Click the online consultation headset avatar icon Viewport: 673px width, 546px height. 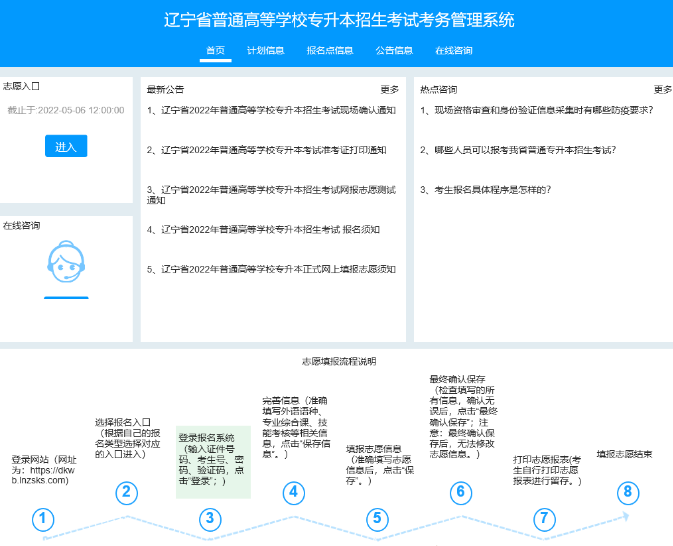pos(66,262)
